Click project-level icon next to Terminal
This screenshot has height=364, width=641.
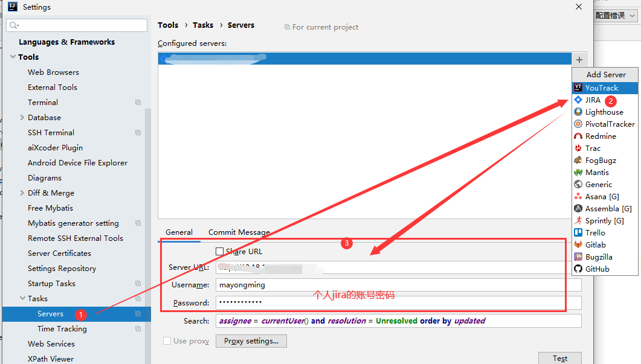point(138,102)
